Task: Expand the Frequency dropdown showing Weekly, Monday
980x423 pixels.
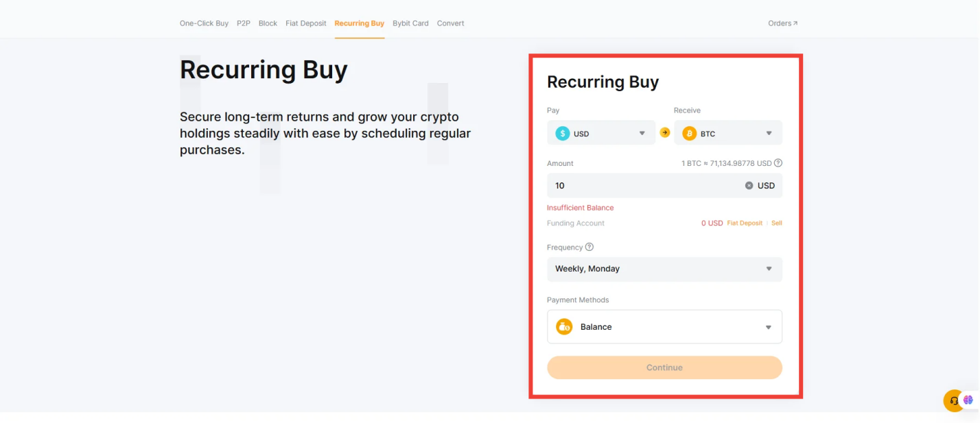Action: point(664,269)
